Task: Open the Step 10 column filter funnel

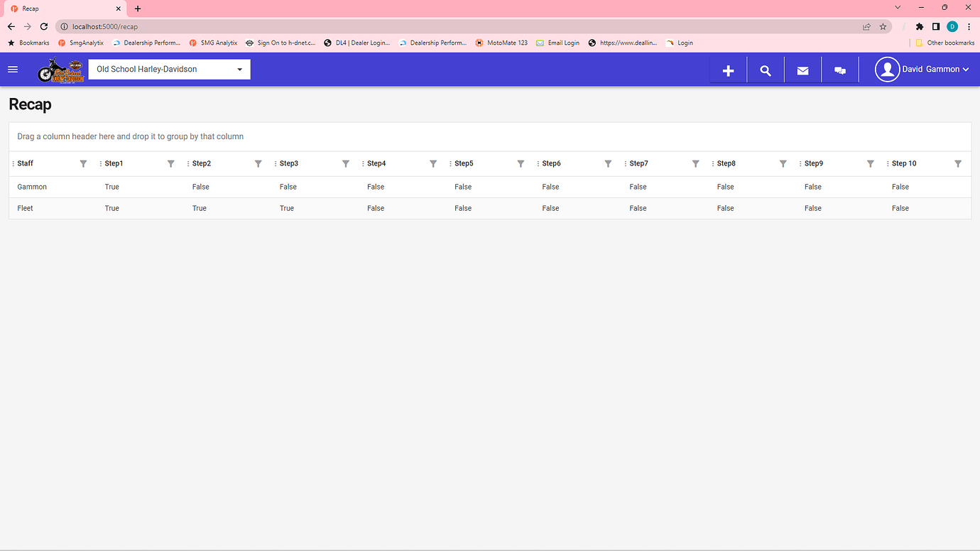Action: pos(957,163)
